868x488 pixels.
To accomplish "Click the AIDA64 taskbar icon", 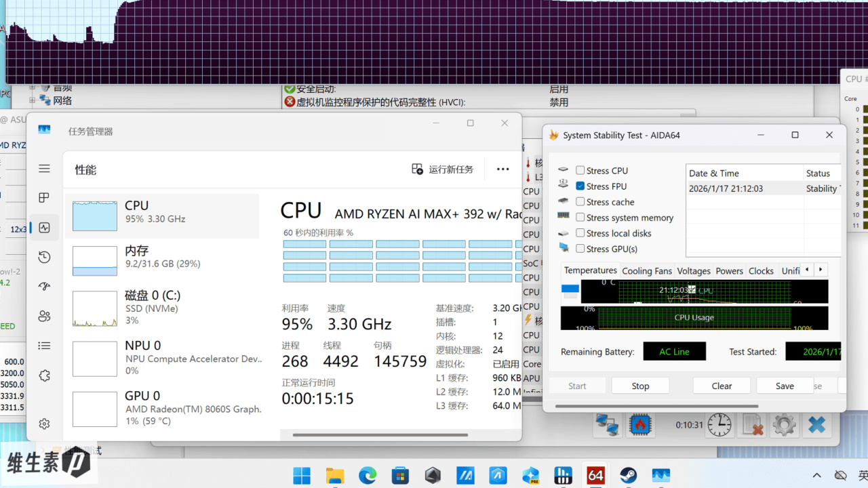I will (x=595, y=475).
